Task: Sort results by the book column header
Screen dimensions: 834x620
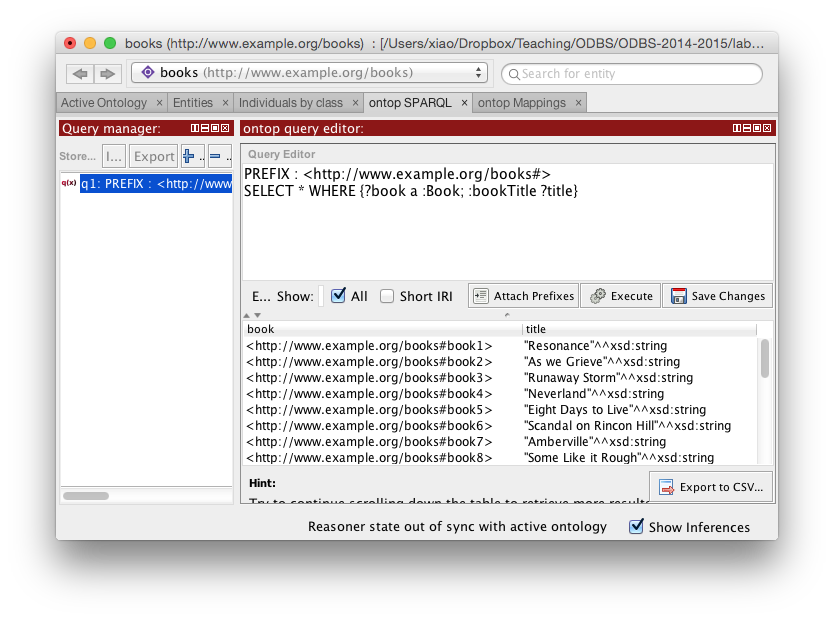Action: click(x=382, y=329)
